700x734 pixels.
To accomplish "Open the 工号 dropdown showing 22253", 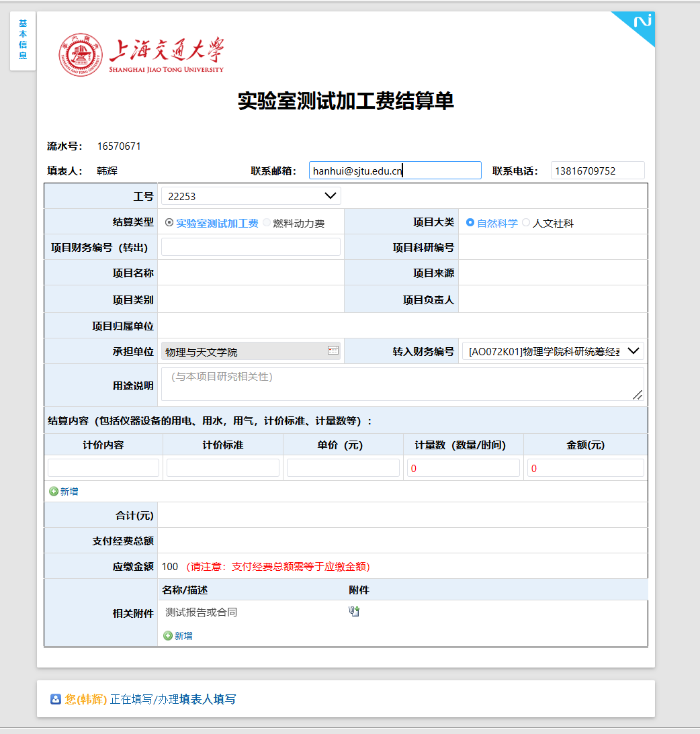I will click(x=251, y=196).
